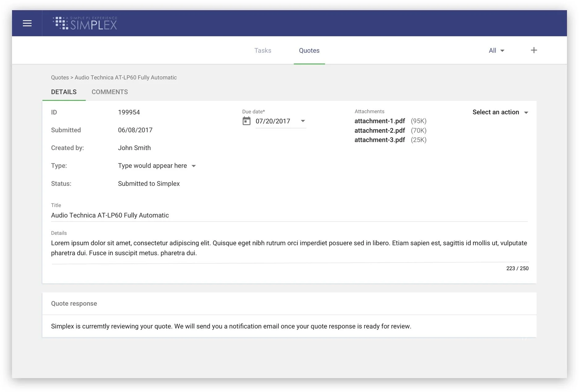Screen dimensions: 579x392
Task: Expand the All filter dropdown
Action: pyautogui.click(x=496, y=51)
